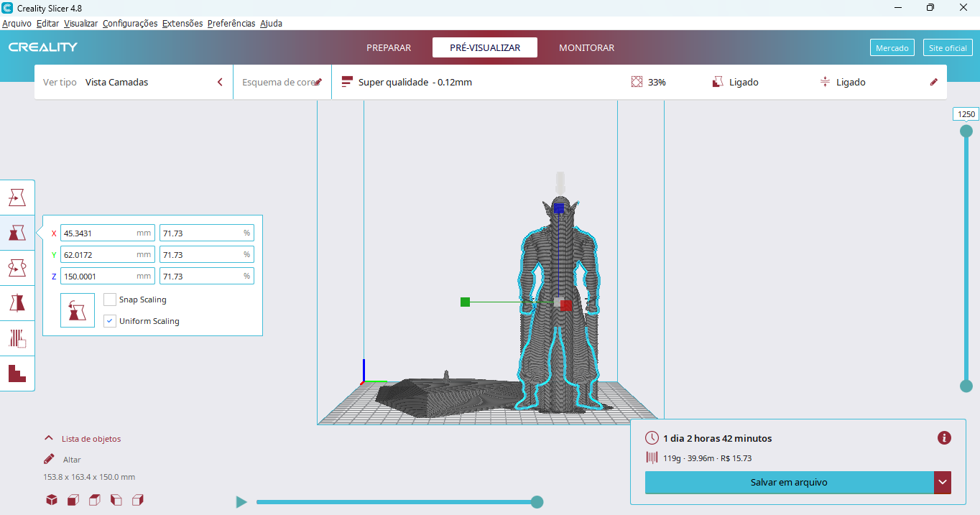This screenshot has width=980, height=515.
Task: Click the upper handle of the layer slider
Action: click(x=966, y=131)
